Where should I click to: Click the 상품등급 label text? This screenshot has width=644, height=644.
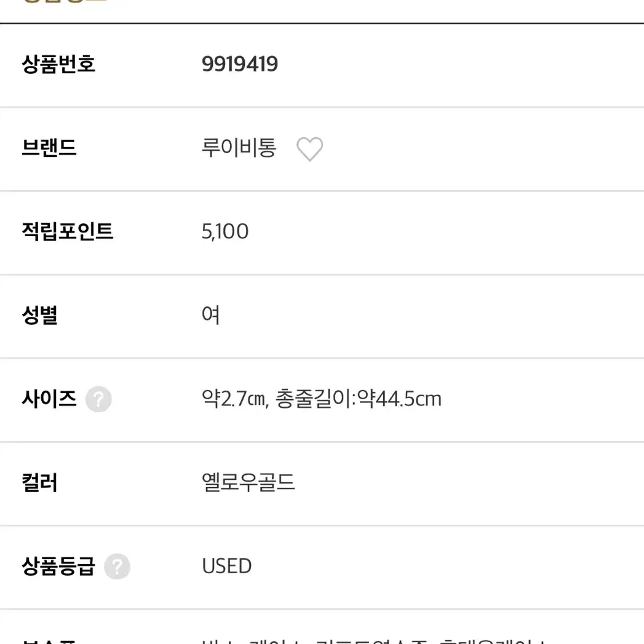[58, 566]
